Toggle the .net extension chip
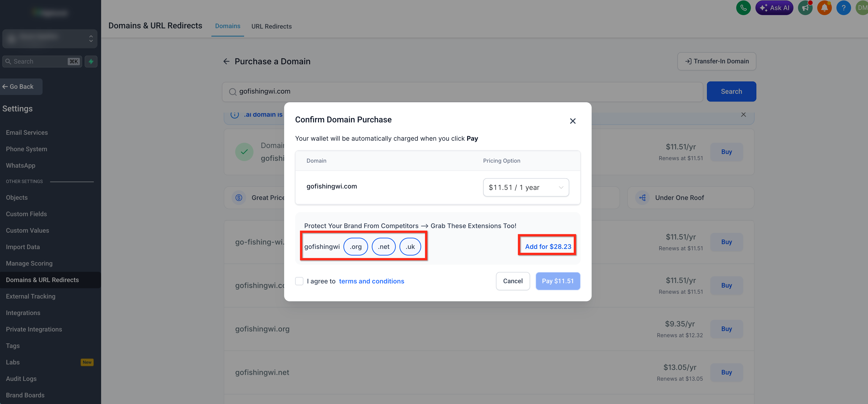Viewport: 868px width, 404px height. click(383, 247)
